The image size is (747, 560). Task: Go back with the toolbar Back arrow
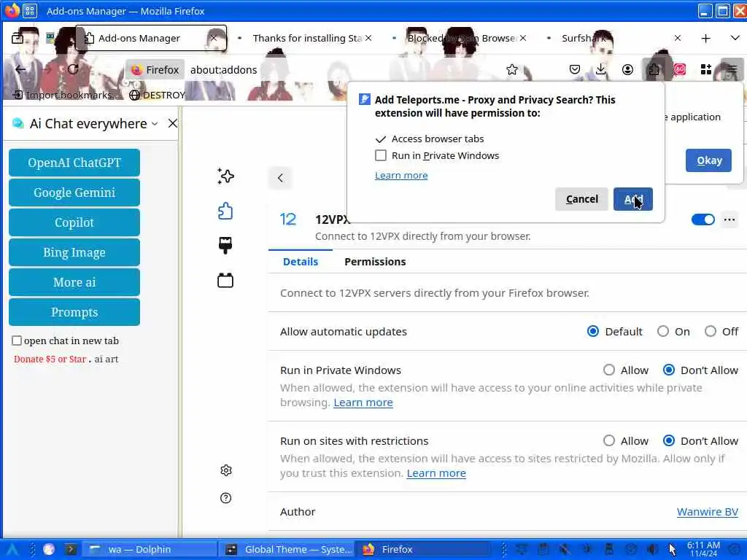20,69
